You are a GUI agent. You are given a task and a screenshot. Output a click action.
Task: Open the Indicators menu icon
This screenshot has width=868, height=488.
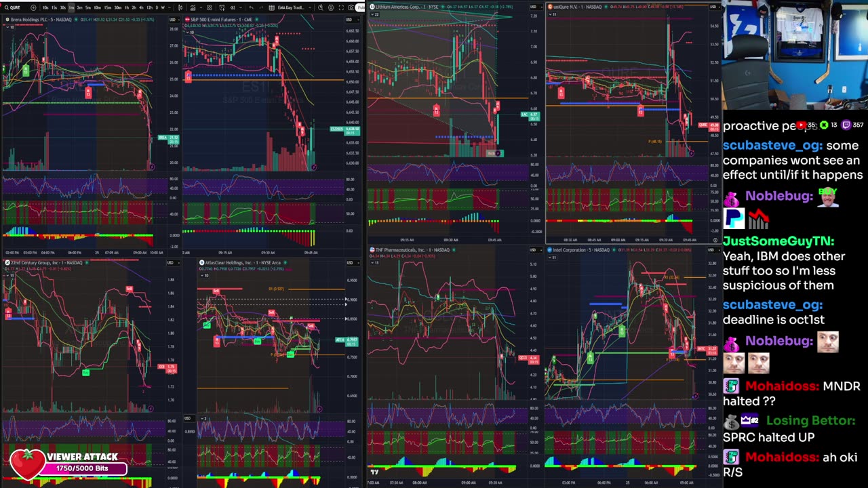tap(193, 7)
